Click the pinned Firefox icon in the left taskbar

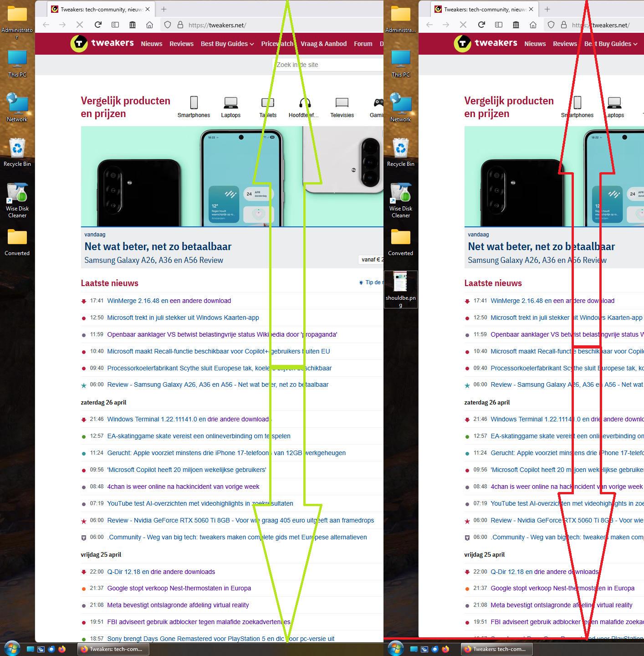pyautogui.click(x=62, y=649)
